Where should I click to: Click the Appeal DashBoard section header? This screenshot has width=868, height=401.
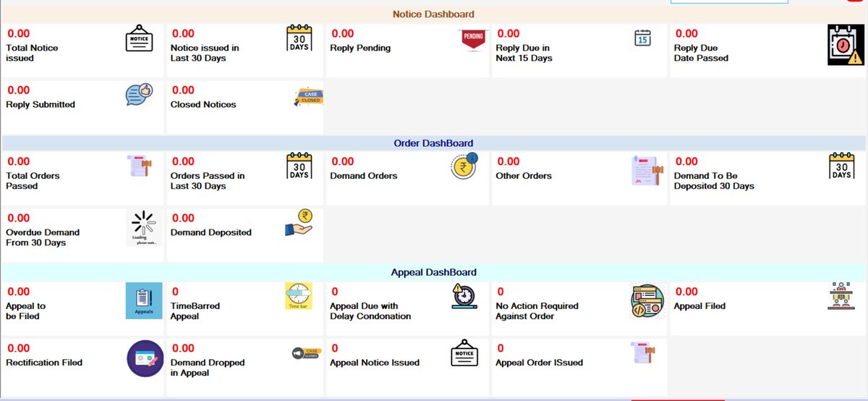click(433, 272)
